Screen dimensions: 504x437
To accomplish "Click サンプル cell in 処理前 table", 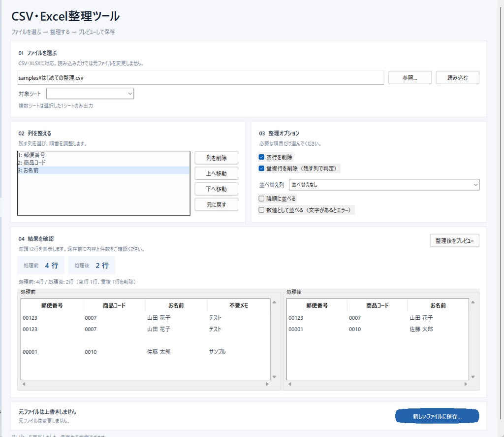I will 217,352.
